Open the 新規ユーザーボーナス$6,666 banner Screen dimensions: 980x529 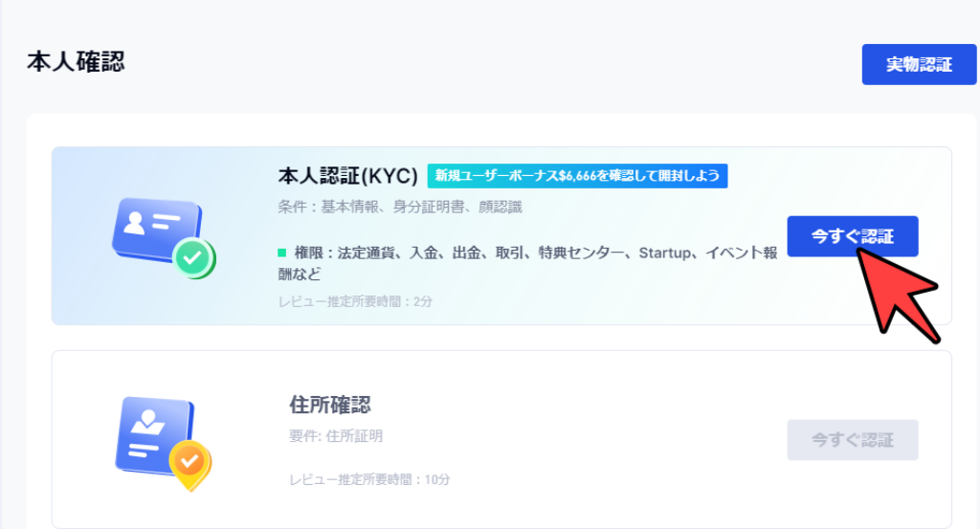(x=577, y=175)
